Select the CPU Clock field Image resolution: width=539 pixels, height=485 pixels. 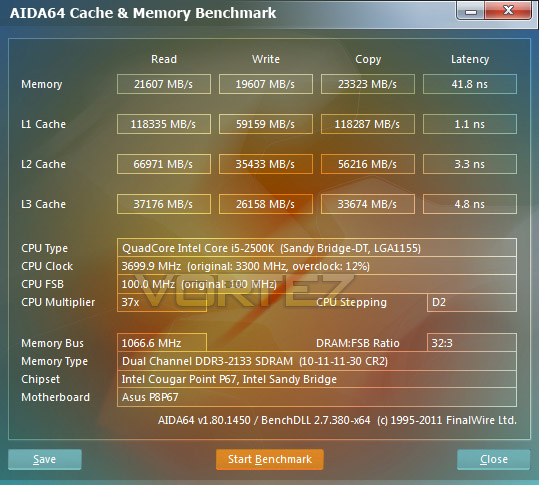(x=317, y=266)
